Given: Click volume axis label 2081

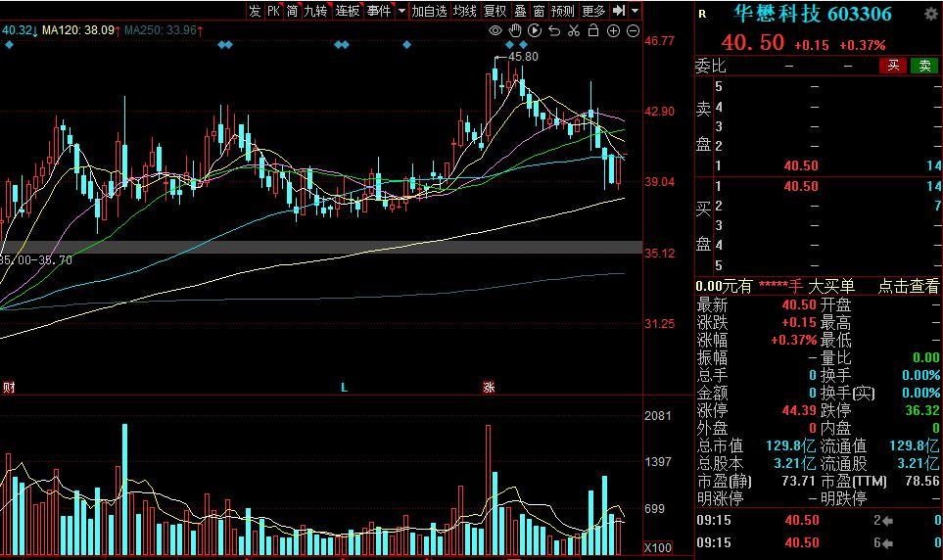Looking at the screenshot, I should [657, 415].
